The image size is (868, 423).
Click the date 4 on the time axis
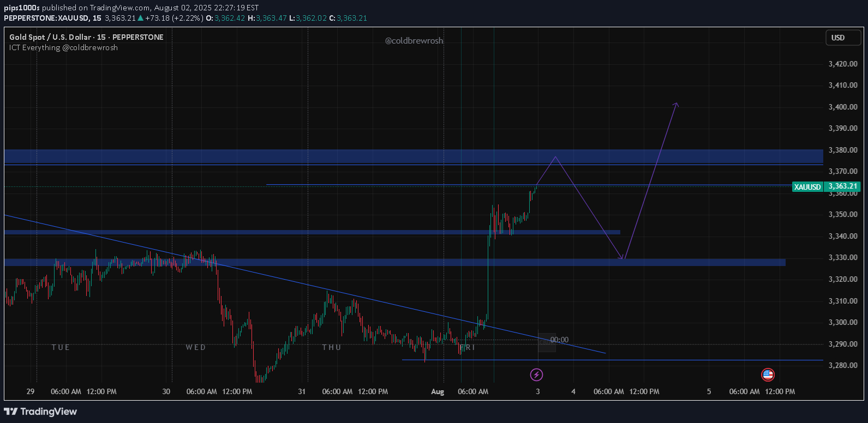point(573,391)
